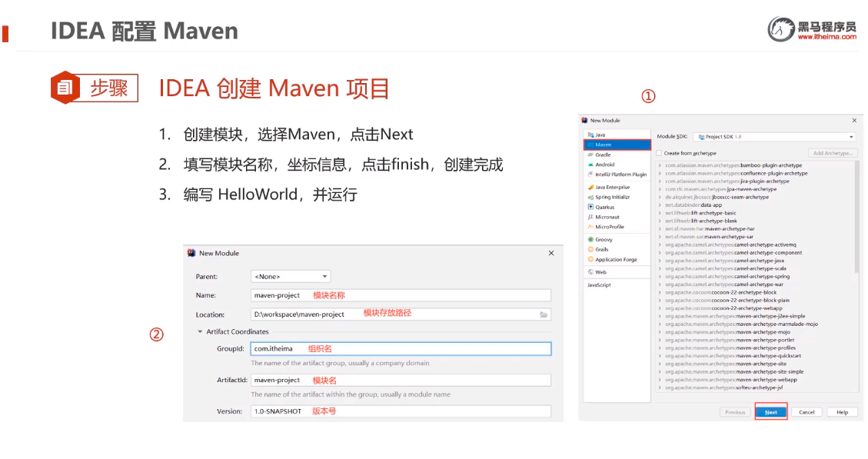Viewport: 868px width, 459px height.
Task: Close the Maven module type dialog
Action: tap(854, 120)
